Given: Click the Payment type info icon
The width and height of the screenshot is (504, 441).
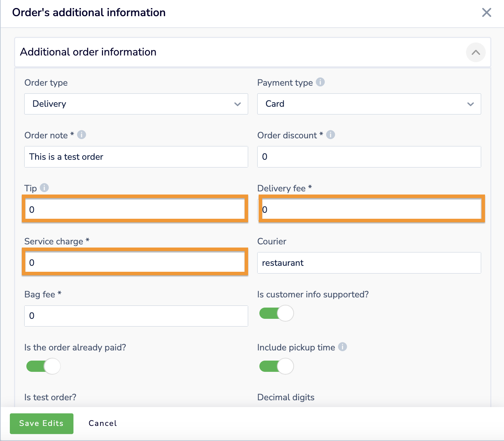Looking at the screenshot, I should pyautogui.click(x=320, y=82).
